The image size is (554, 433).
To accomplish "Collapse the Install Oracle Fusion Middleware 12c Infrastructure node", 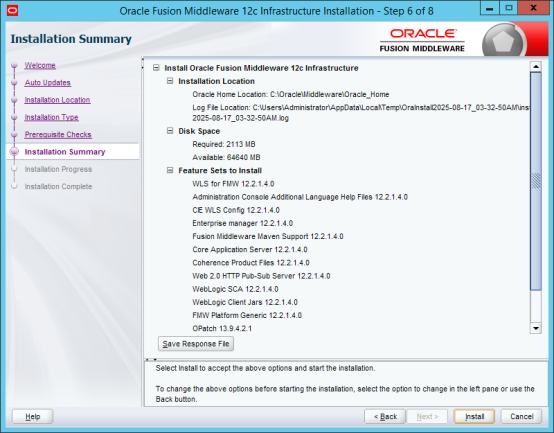I will (156, 67).
